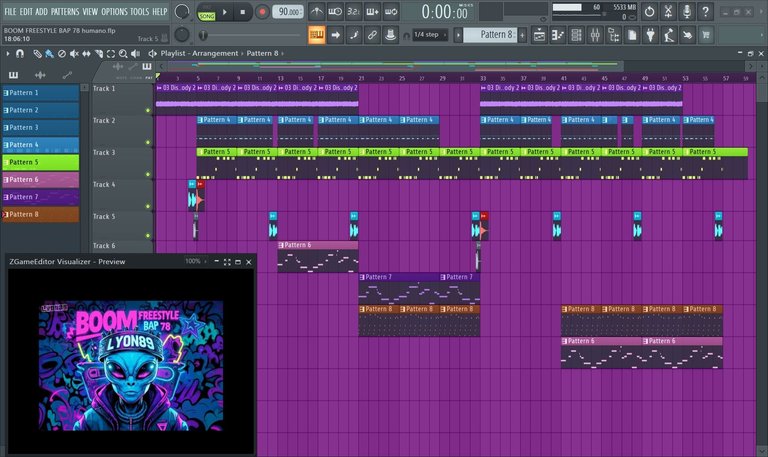768x457 pixels.
Task: Toggle note/clip grouping link icon
Action: tap(372, 35)
